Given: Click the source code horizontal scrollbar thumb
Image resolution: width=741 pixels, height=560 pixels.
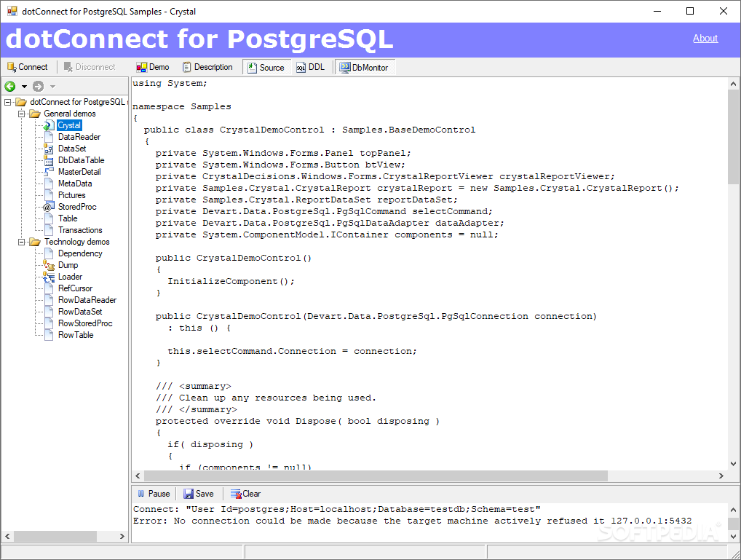Looking at the screenshot, I should (376, 476).
